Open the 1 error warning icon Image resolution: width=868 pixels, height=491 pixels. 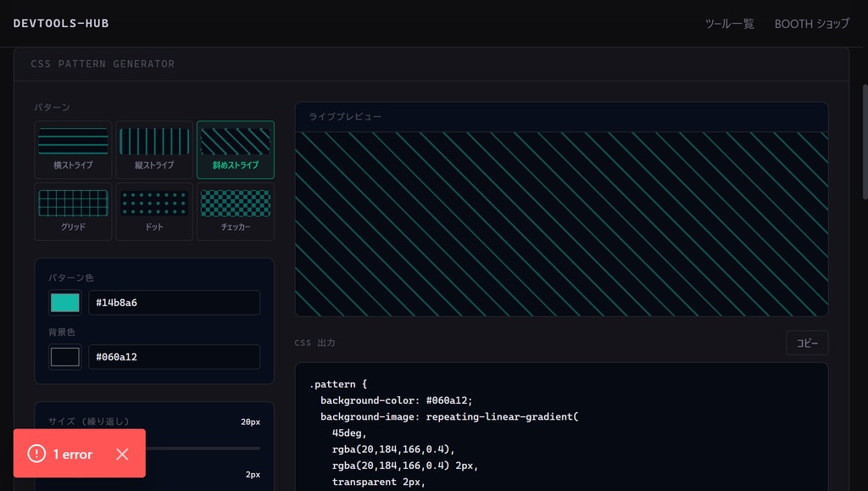(36, 454)
